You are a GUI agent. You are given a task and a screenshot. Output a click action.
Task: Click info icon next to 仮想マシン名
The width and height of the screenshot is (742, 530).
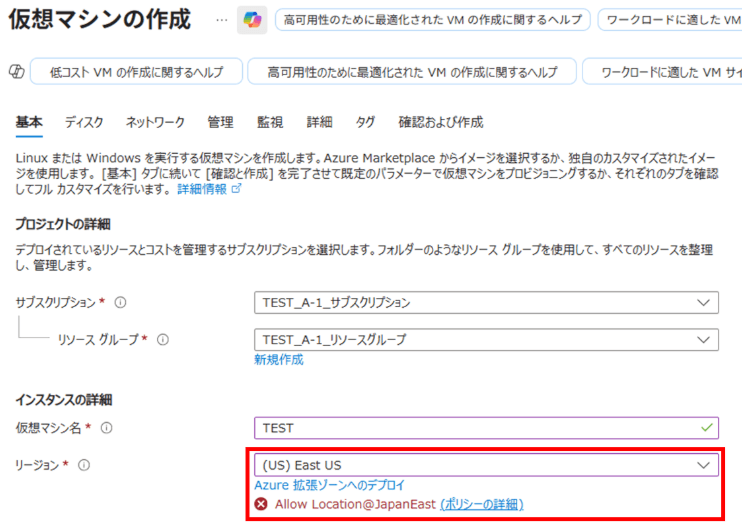coord(106,428)
